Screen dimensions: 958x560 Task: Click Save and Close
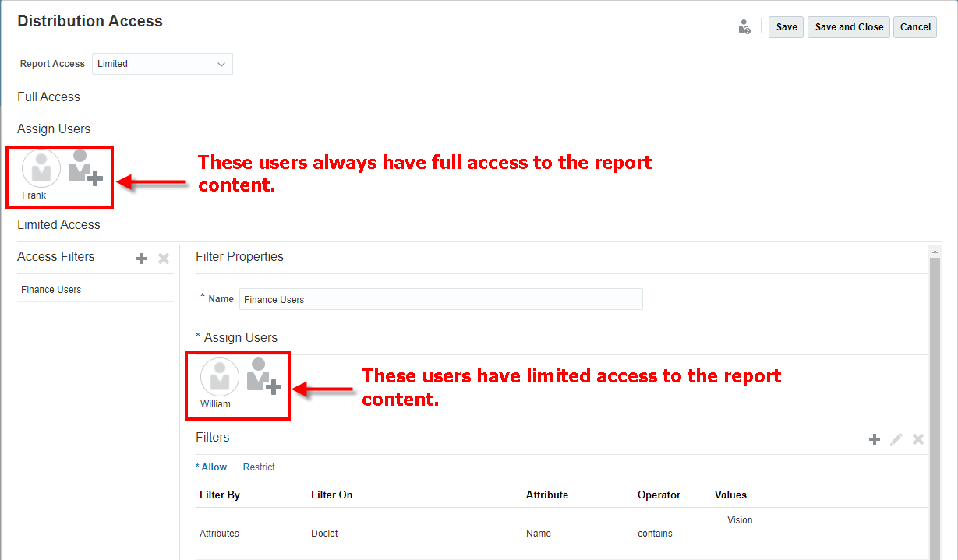pyautogui.click(x=849, y=27)
